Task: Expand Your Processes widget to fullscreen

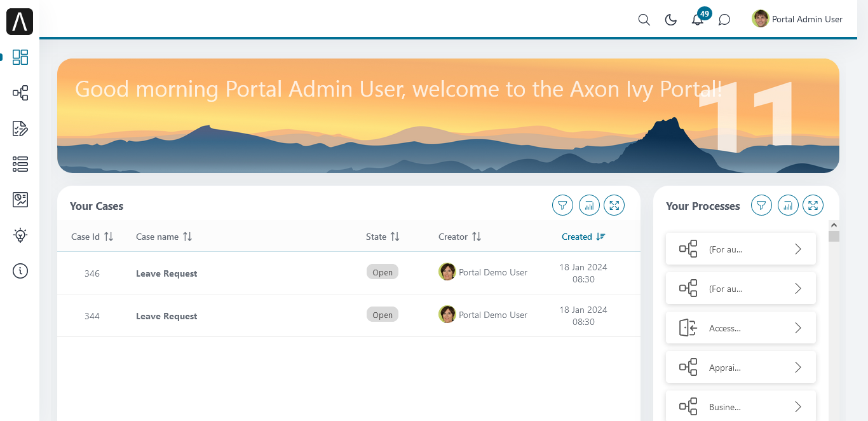Action: [813, 205]
